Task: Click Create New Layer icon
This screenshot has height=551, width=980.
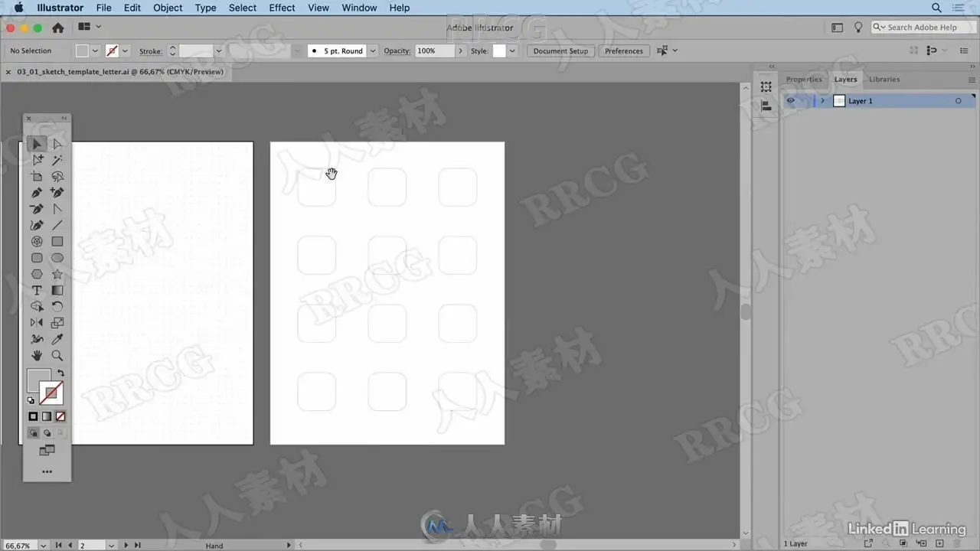Action: 939,543
